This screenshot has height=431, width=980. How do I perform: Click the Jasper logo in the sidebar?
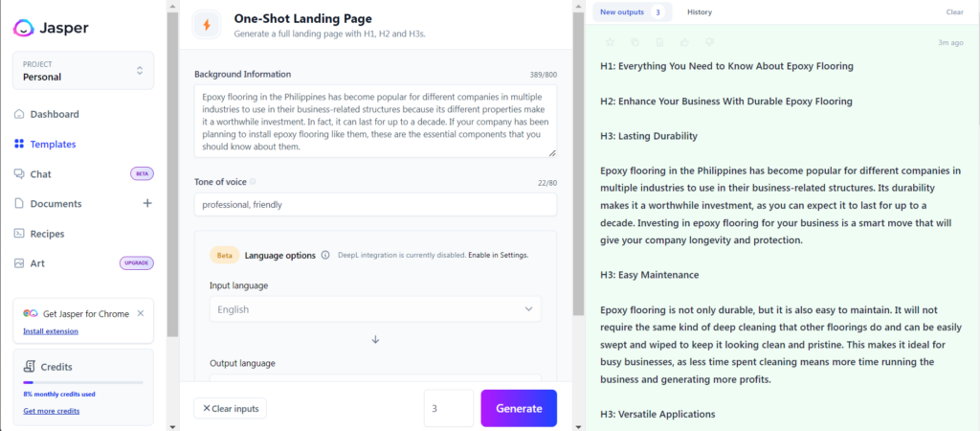pos(52,28)
